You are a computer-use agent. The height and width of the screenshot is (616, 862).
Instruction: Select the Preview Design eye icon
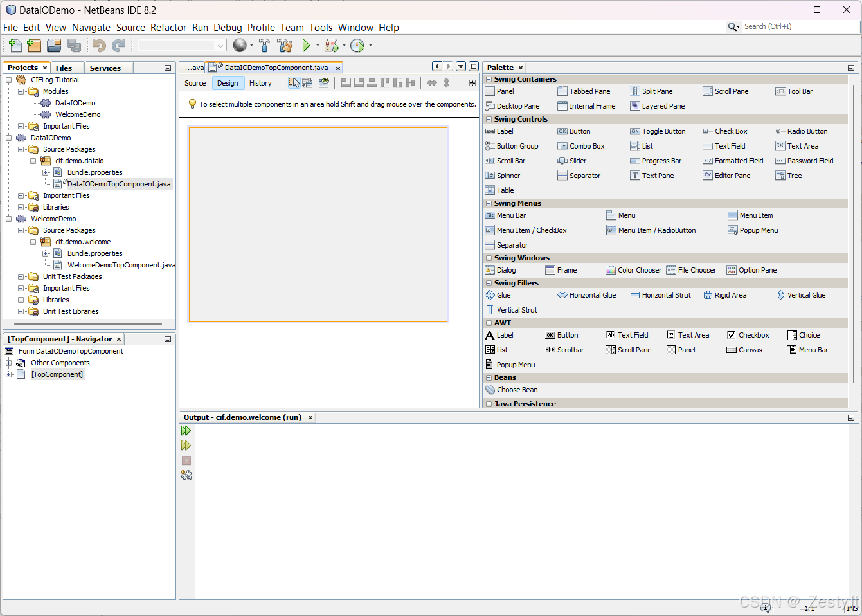pyautogui.click(x=323, y=82)
